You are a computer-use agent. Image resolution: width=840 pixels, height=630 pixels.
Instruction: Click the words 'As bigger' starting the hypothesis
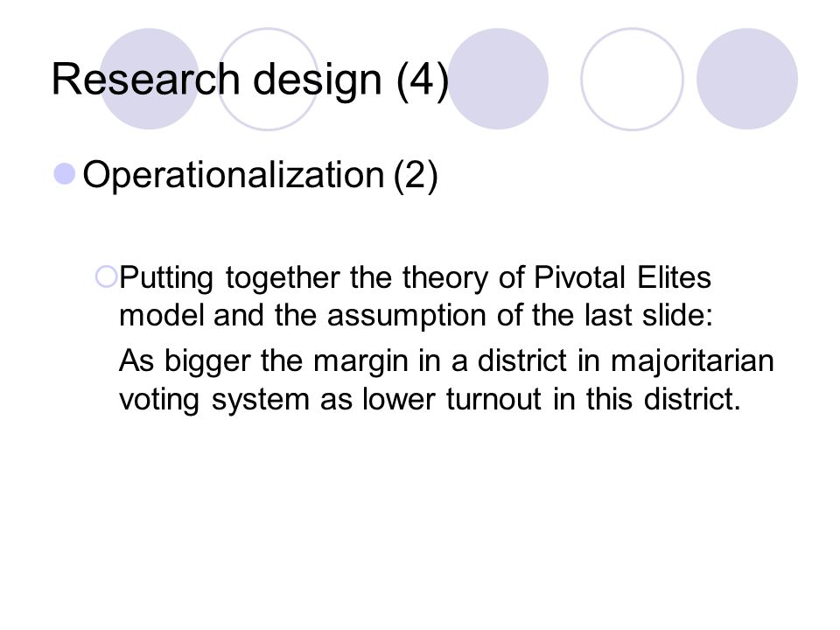tap(185, 361)
